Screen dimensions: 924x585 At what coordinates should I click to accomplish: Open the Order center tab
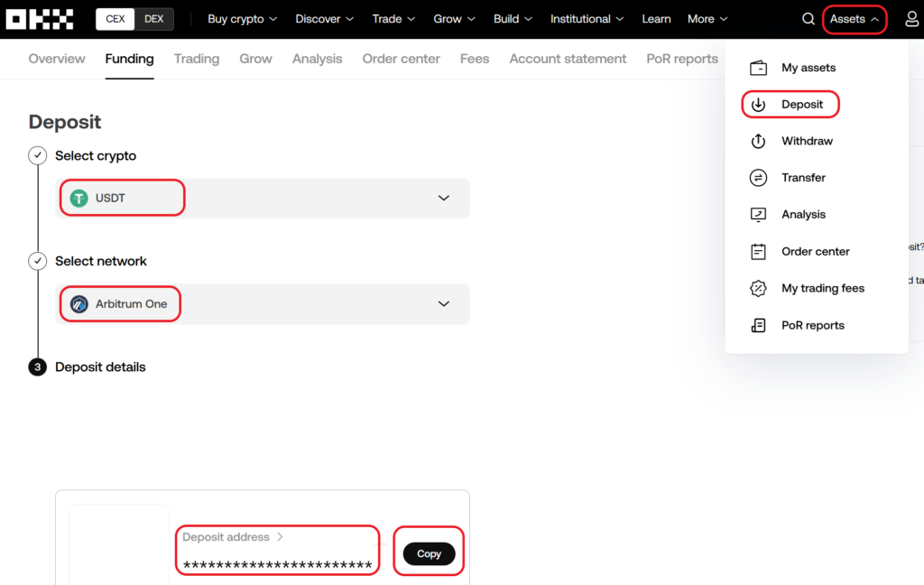[402, 59]
